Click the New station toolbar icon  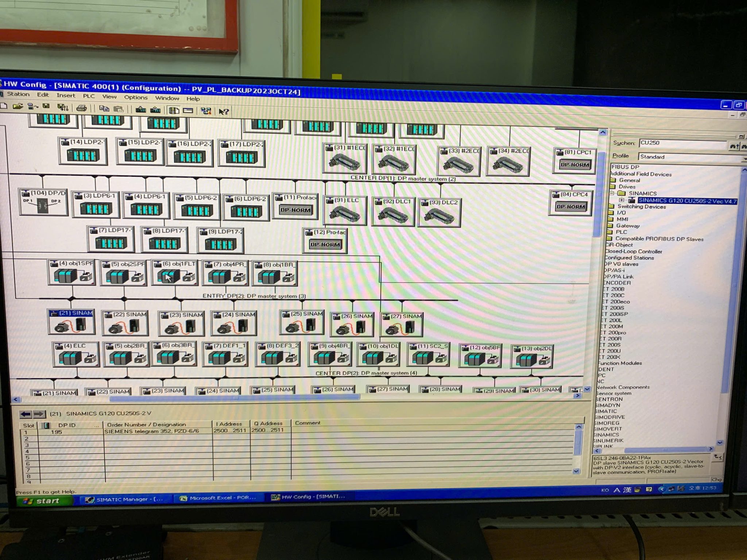3,106
